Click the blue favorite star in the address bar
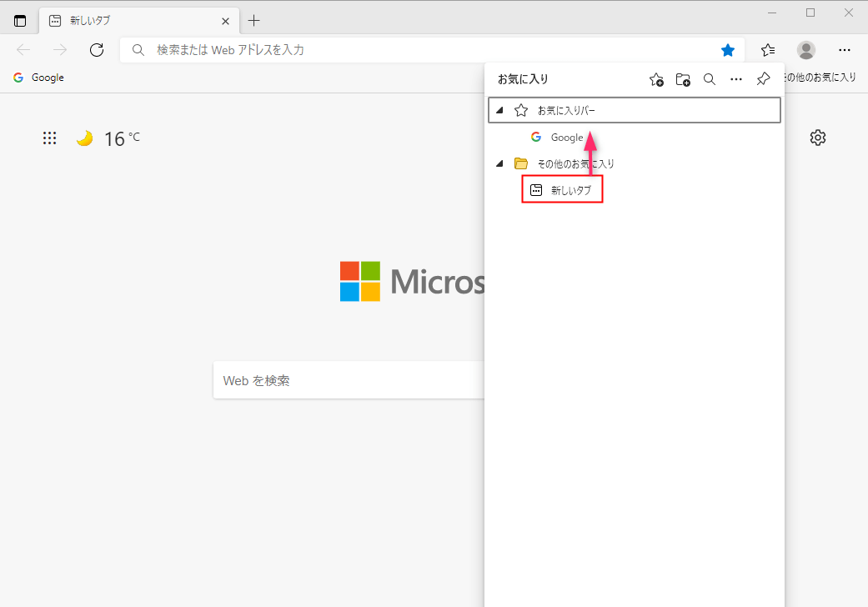Screen dimensions: 868x607 pyautogui.click(x=727, y=49)
